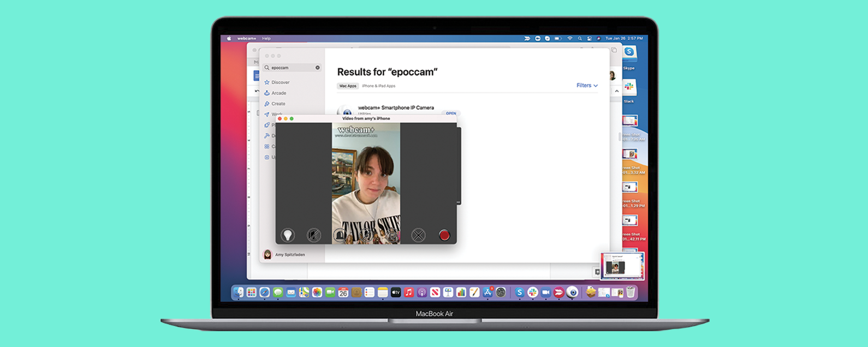
Task: Select the Mac Apps results tab
Action: point(348,86)
